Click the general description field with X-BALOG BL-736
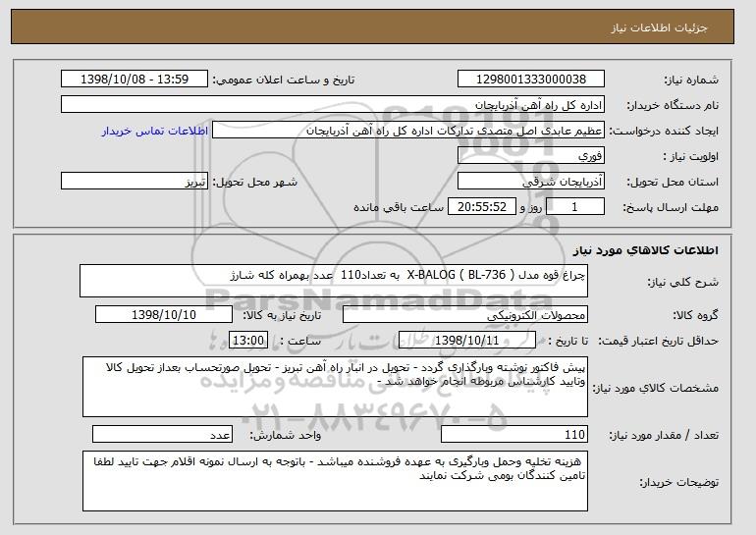 click(334, 281)
